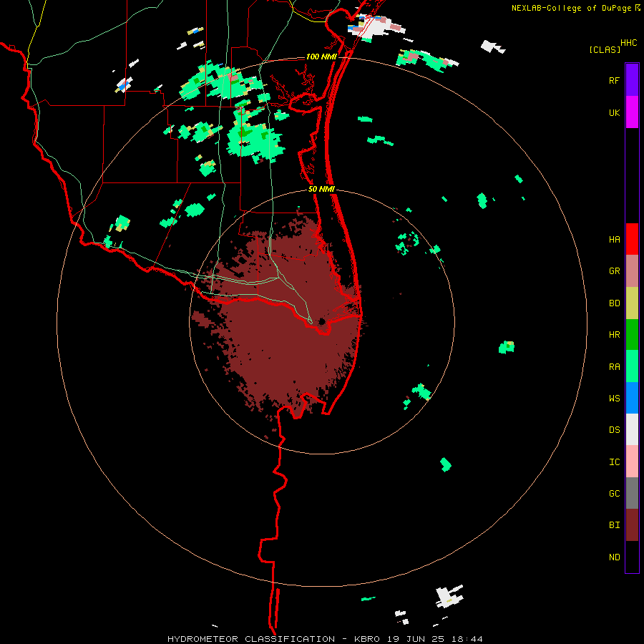Click the "HYDROMETEOR CLASSIFICATION - KBRO" caption text

(273, 639)
